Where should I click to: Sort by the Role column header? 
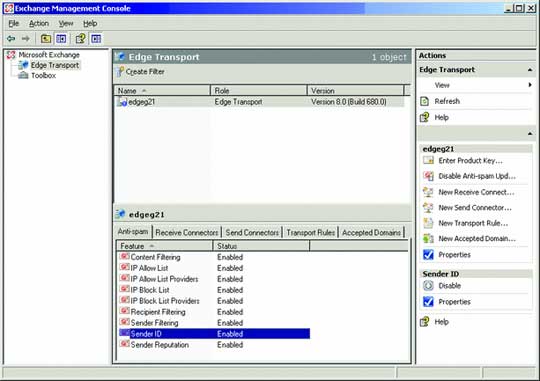(258, 91)
